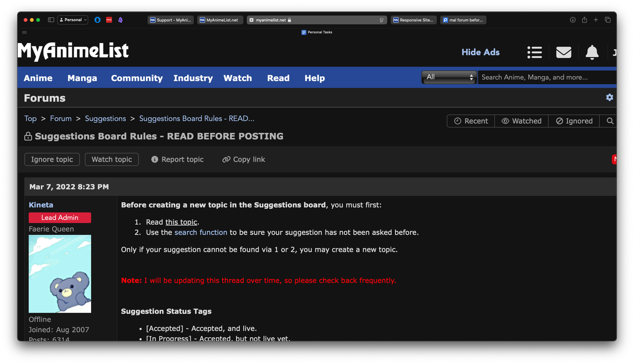Open the Help menu

tap(315, 78)
